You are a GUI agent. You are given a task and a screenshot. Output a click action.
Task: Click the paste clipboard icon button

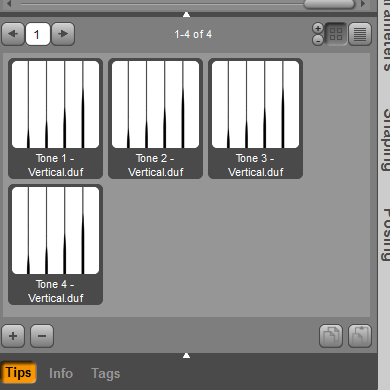pyautogui.click(x=360, y=336)
